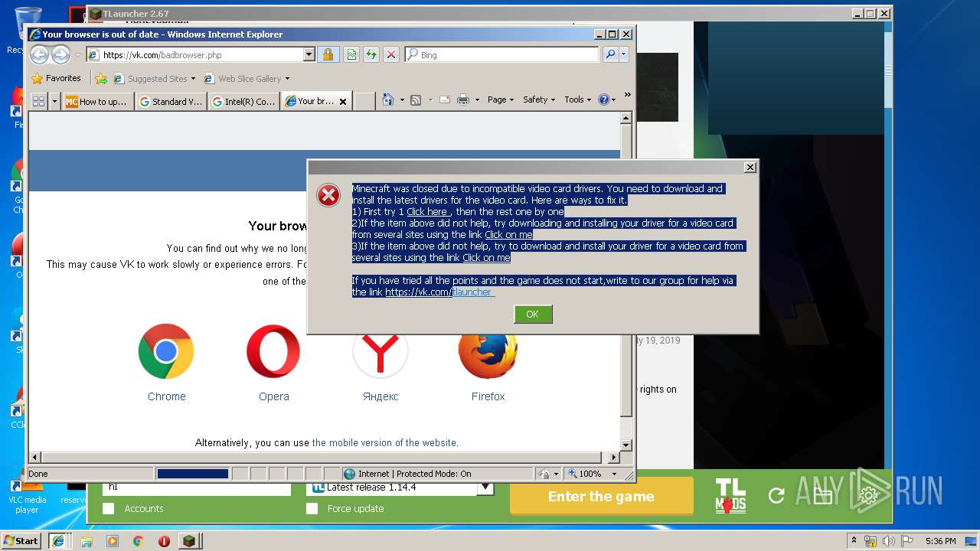
Task: Close the 'Your br...' tab
Action: tap(342, 102)
